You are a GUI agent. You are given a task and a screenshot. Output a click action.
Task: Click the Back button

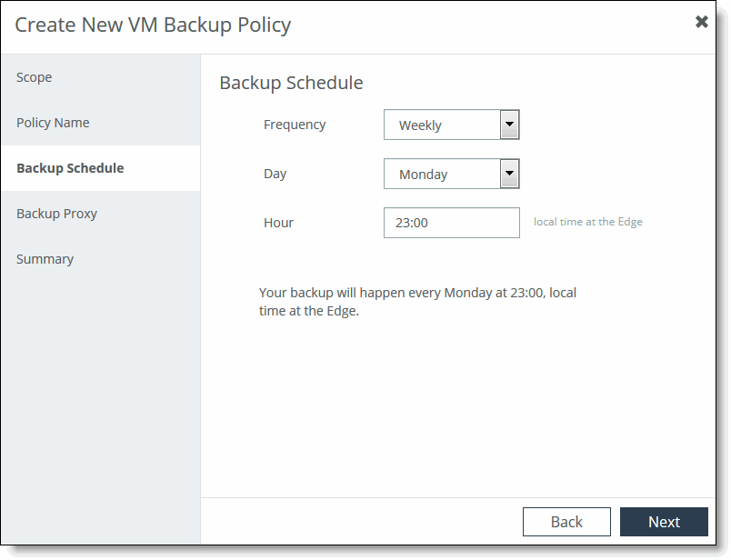click(566, 522)
